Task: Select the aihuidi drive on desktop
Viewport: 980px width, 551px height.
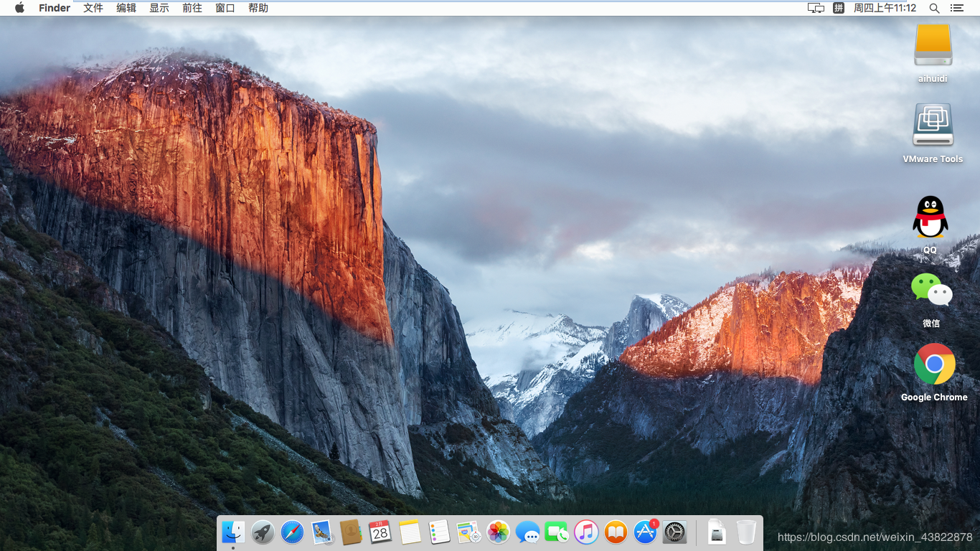Action: 933,45
